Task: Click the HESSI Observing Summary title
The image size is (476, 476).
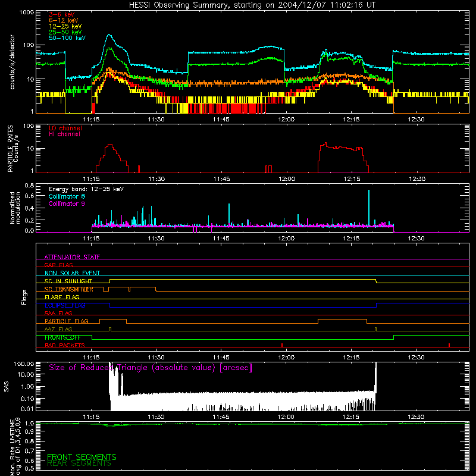Action: [x=252, y=5]
